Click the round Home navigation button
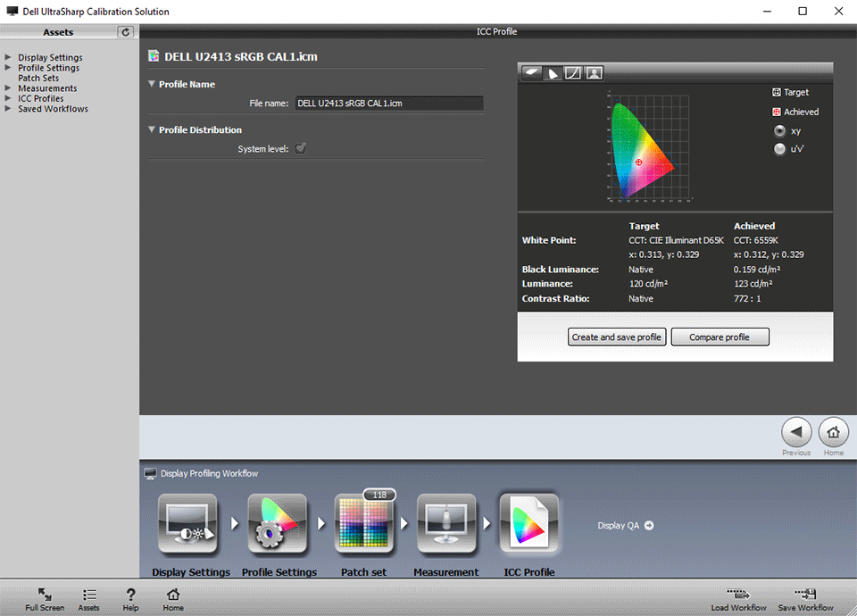 tap(834, 432)
